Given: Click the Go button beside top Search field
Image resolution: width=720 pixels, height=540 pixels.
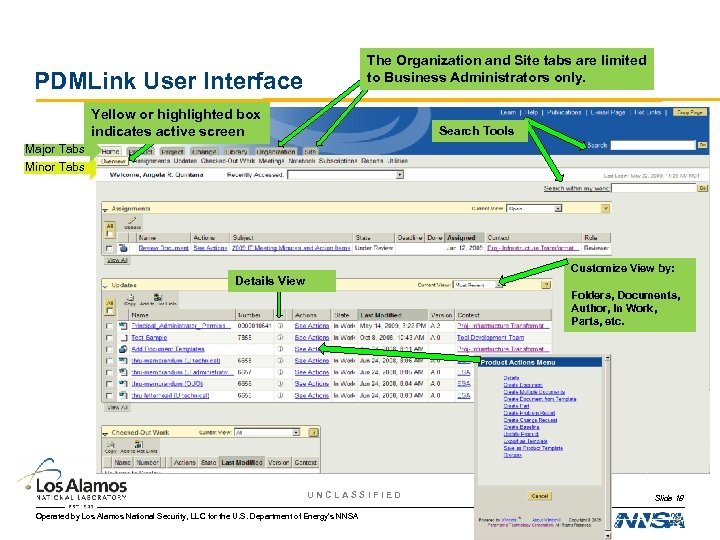Looking at the screenshot, I should [x=702, y=145].
